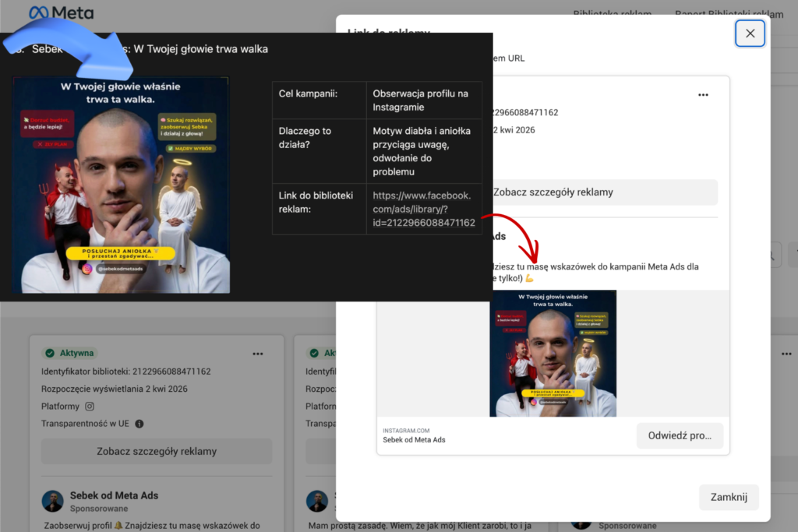
Task: Click the Obserwacja profilu na Instagramie cell
Action: click(424, 100)
